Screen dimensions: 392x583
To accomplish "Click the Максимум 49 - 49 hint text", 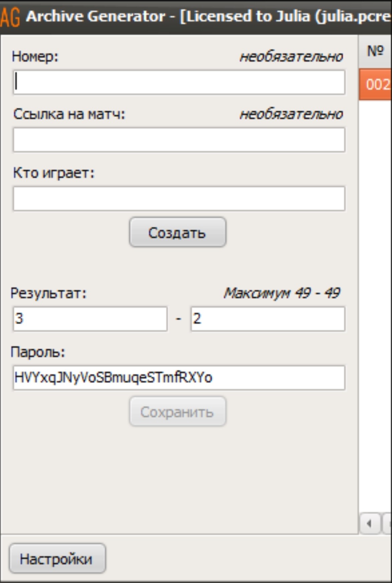I will coord(282,293).
